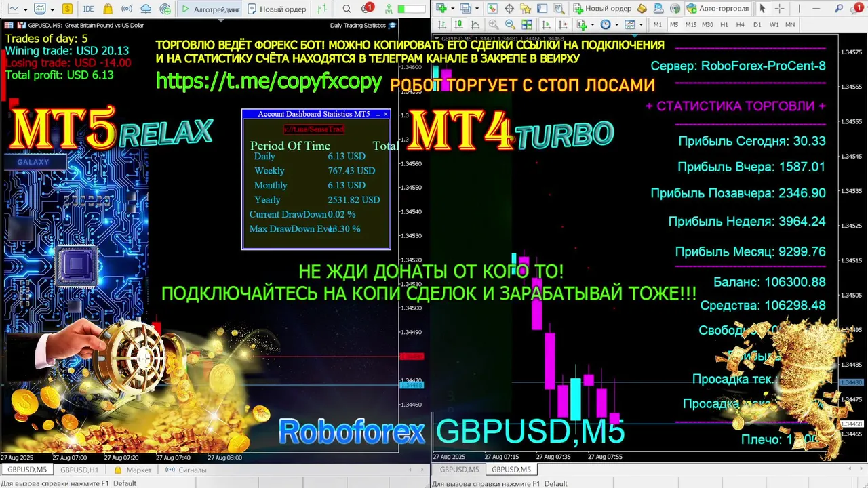Screen dimensions: 868x488
Task: Click the green LVL icon in MT5
Action: [389, 9]
